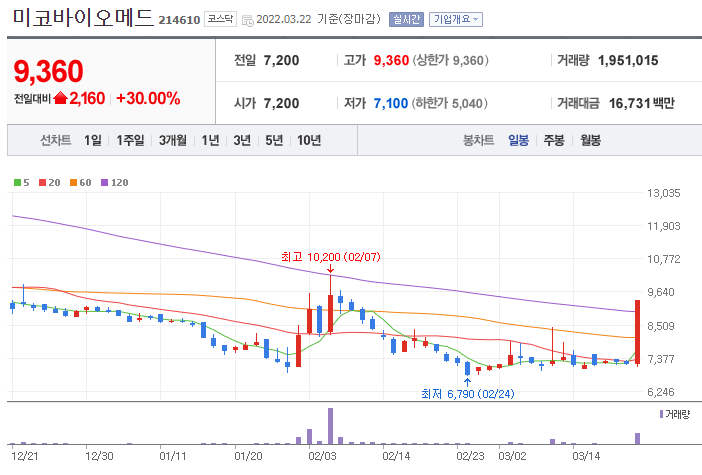The image size is (702, 475).
Task: Click the 03/14 date label on axis
Action: tap(586, 456)
